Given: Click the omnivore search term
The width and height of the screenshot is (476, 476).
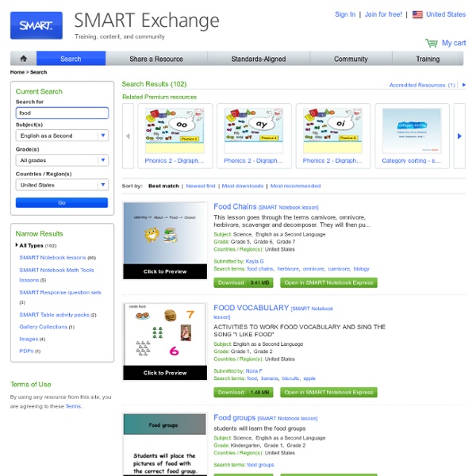Looking at the screenshot, I should click(x=313, y=269).
